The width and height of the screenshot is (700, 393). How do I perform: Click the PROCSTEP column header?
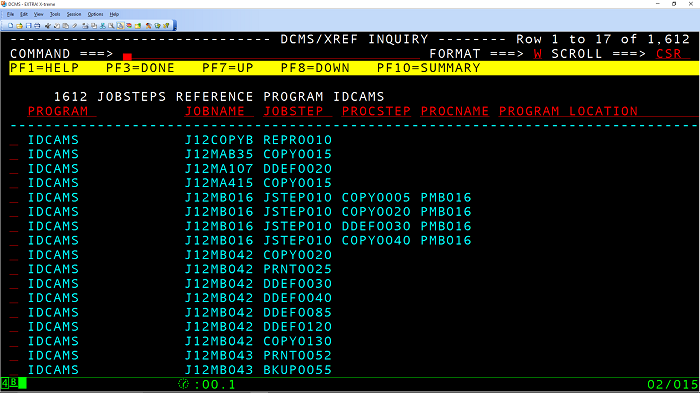(376, 111)
